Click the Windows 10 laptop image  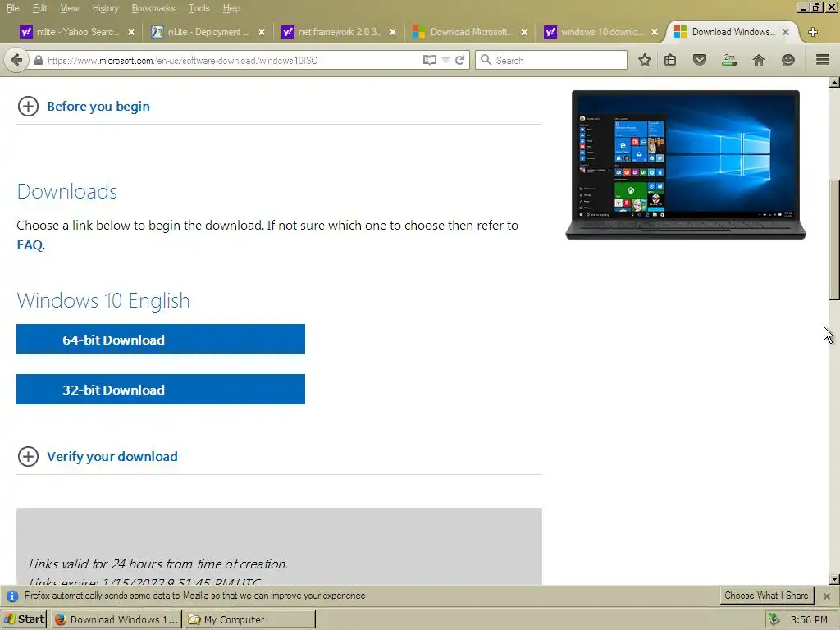[x=686, y=164]
